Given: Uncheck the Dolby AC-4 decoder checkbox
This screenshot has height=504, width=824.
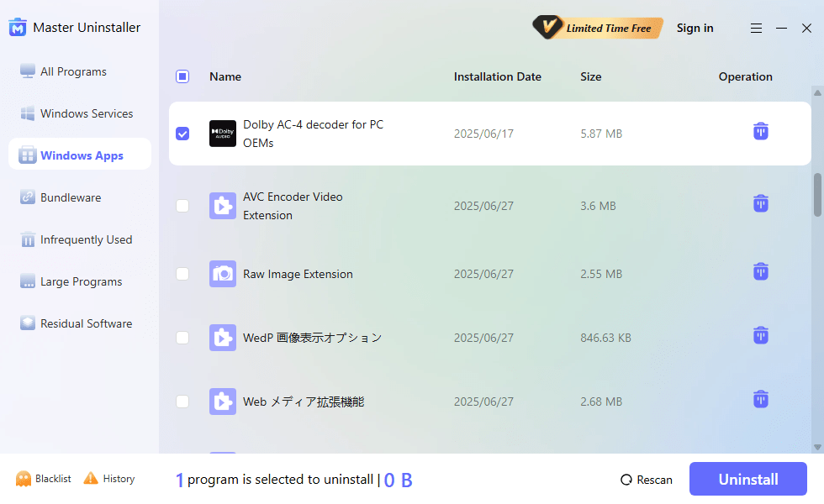Looking at the screenshot, I should pyautogui.click(x=182, y=134).
